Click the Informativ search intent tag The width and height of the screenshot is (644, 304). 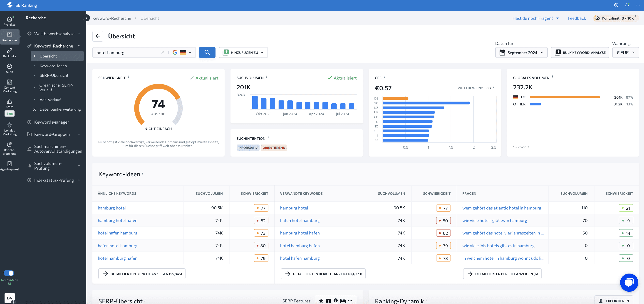coord(248,148)
